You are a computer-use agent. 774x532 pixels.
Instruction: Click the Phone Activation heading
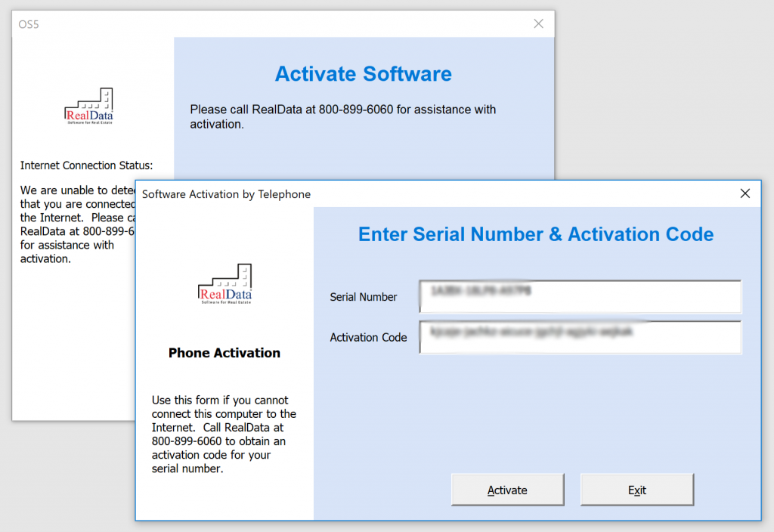224,353
